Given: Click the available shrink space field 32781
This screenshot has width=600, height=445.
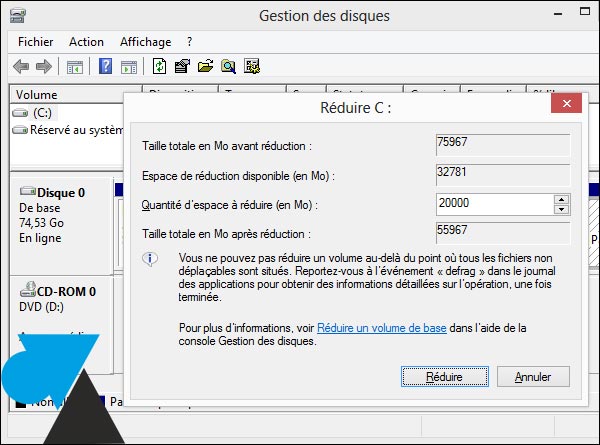Looking at the screenshot, I should click(x=503, y=175).
